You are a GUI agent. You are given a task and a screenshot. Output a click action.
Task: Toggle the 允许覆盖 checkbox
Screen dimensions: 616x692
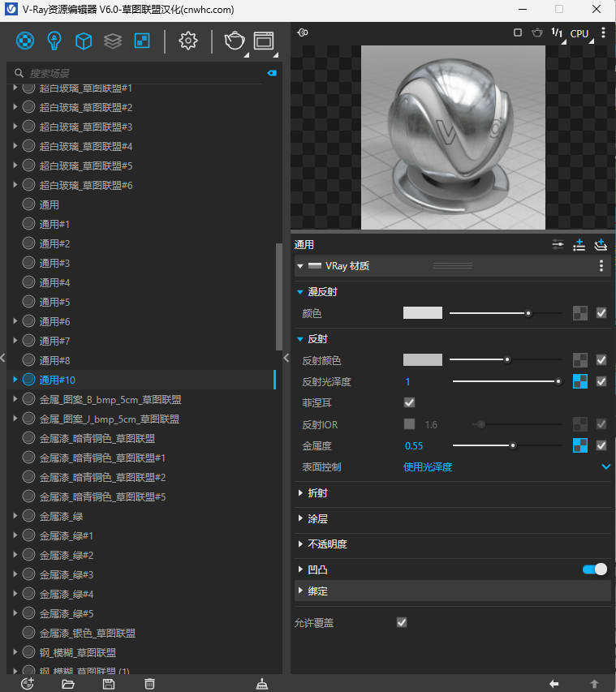pos(401,622)
